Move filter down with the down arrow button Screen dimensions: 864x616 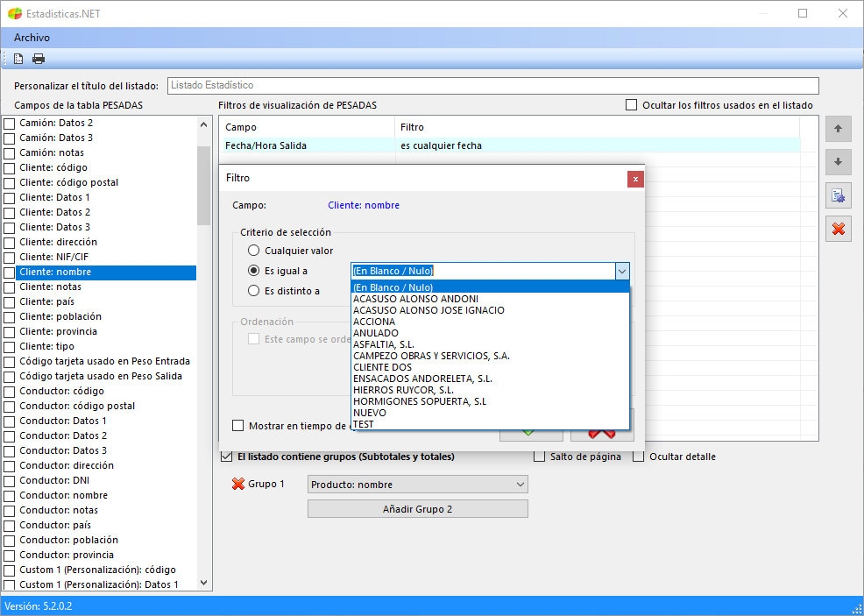pos(838,162)
